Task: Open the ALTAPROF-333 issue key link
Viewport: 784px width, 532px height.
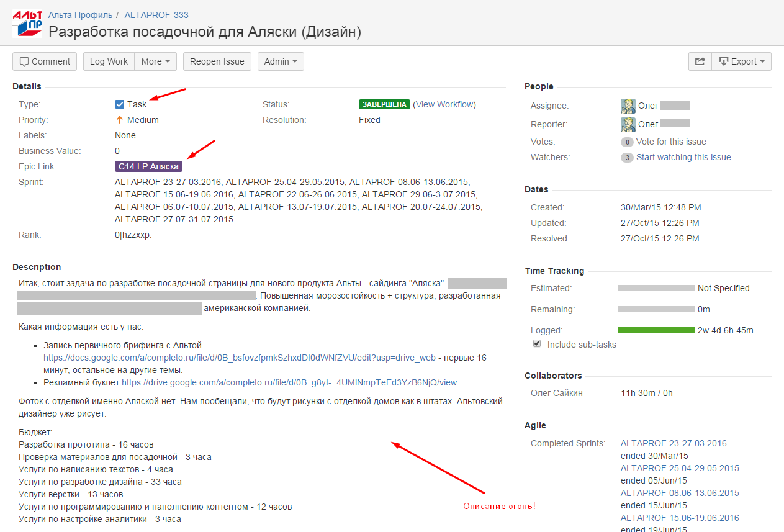Action: (156, 15)
